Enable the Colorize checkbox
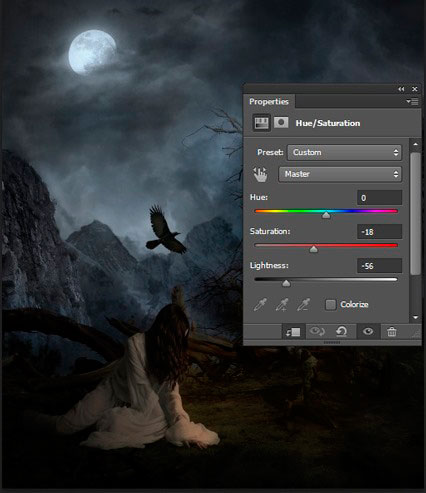 coord(330,304)
